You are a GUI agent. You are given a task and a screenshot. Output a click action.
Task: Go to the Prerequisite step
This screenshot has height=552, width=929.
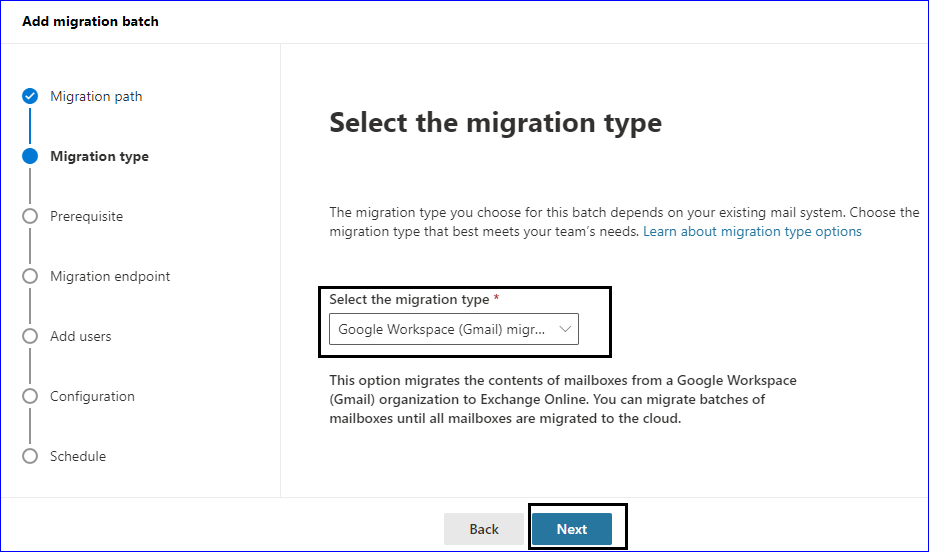pos(87,216)
